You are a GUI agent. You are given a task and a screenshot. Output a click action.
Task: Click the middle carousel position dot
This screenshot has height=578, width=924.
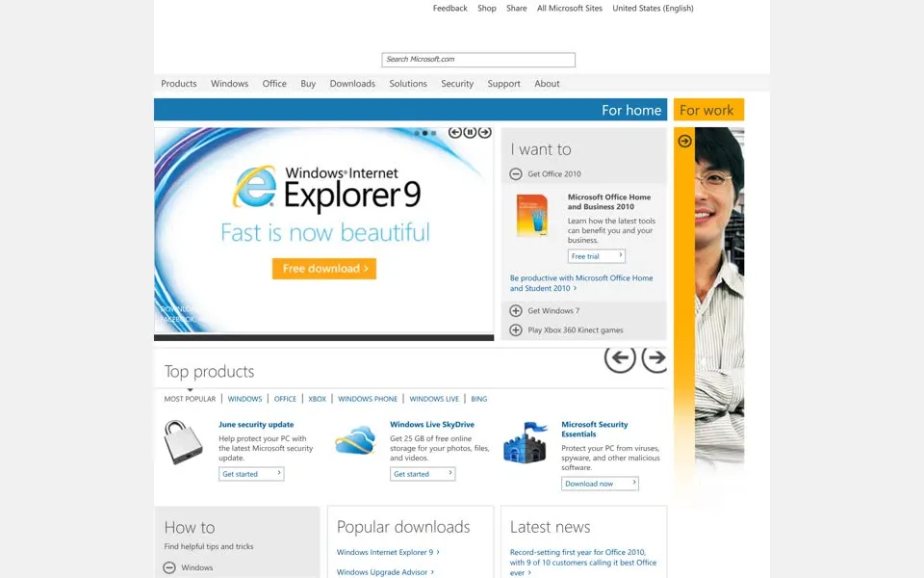pos(424,133)
